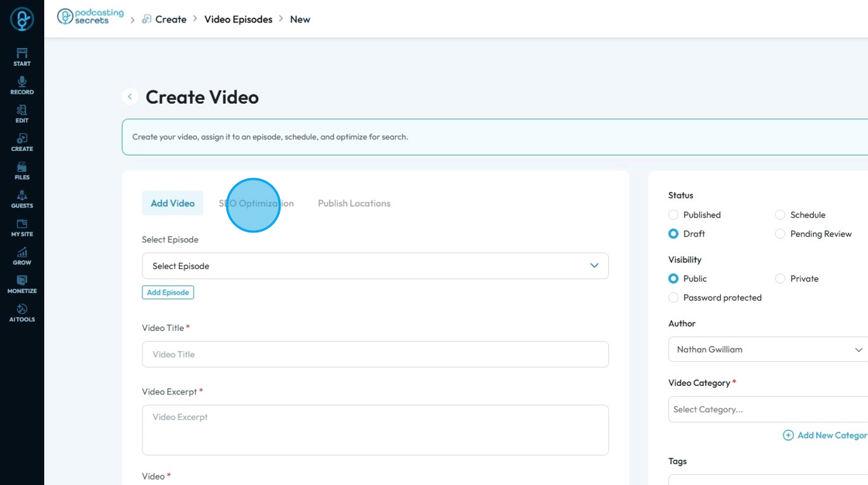Switch to the Publish Locations tab
868x485 pixels.
(x=354, y=203)
